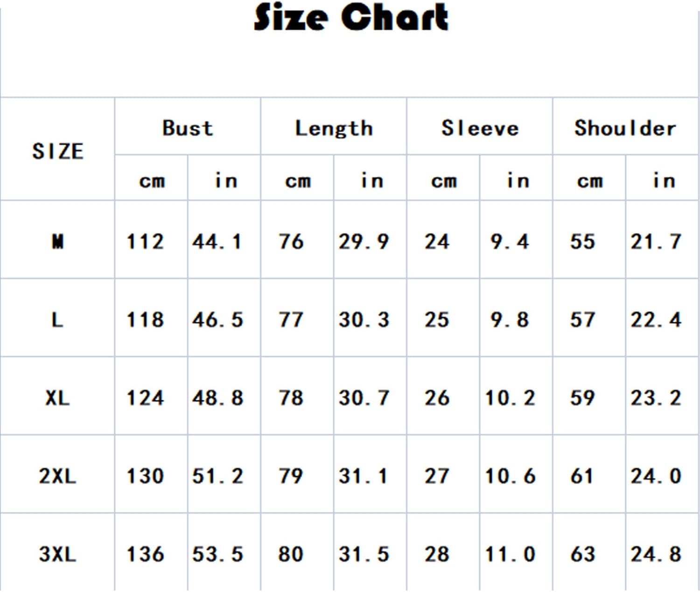This screenshot has height=592, width=700.
Task: Select the M size row label
Action: (x=58, y=241)
